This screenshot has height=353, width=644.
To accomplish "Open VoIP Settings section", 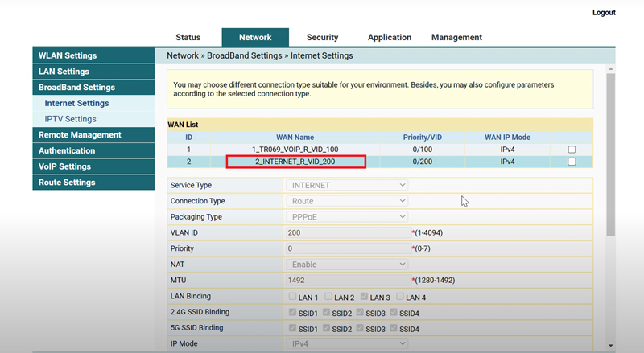I will [64, 166].
